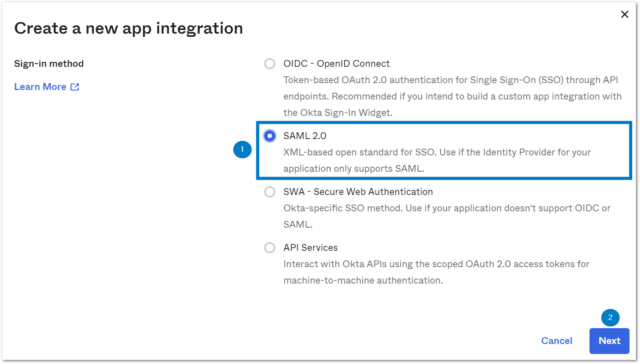Click the numbered annotation badge labeled 2

click(610, 318)
